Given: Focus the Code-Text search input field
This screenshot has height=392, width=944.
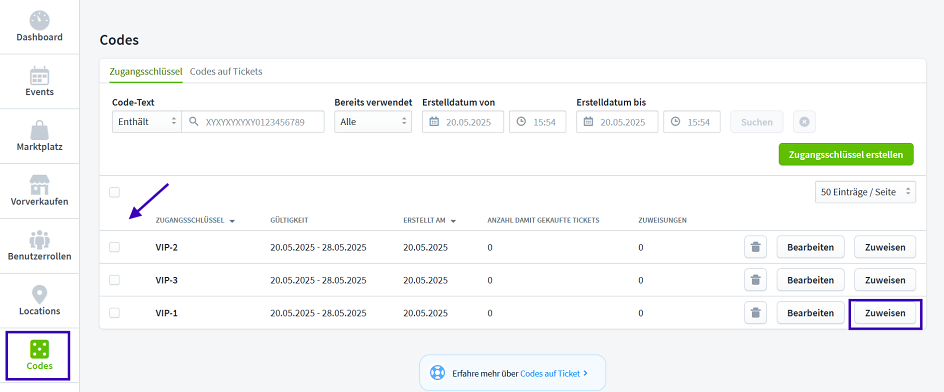Looking at the screenshot, I should 253,122.
